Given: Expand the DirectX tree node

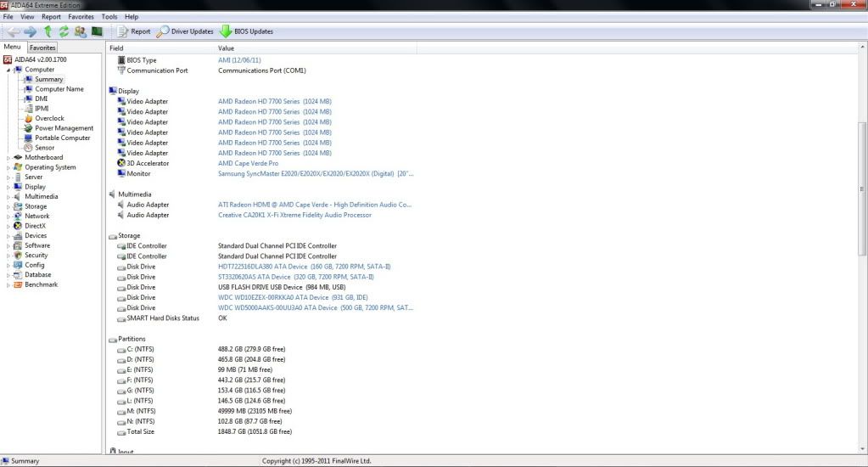Looking at the screenshot, I should coord(8,226).
